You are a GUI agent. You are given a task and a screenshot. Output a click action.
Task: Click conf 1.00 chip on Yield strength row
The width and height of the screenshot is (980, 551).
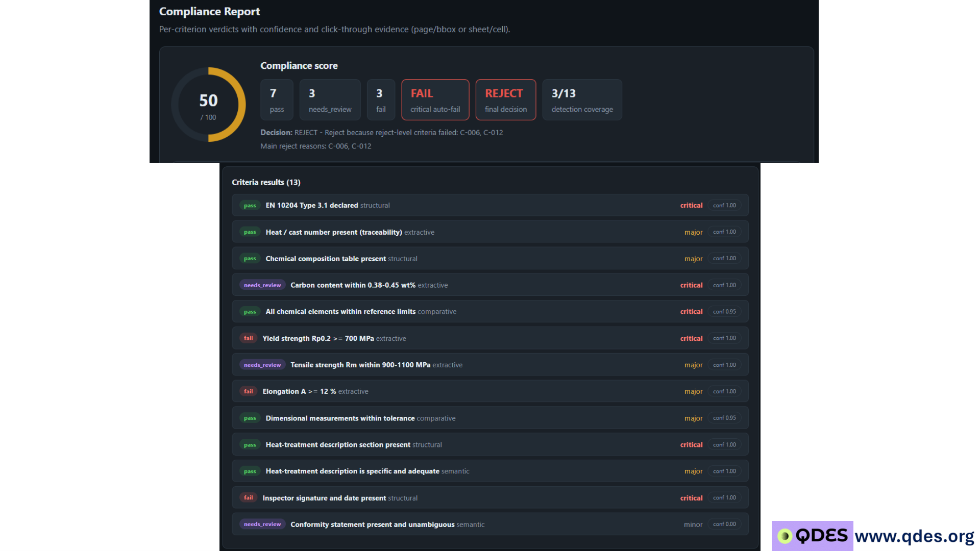click(x=724, y=338)
